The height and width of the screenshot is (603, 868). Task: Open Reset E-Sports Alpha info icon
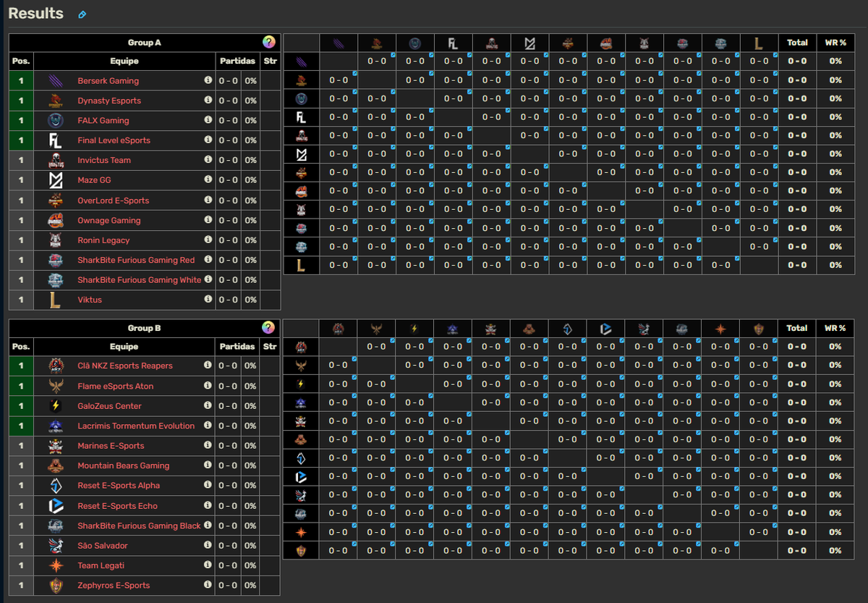point(208,485)
